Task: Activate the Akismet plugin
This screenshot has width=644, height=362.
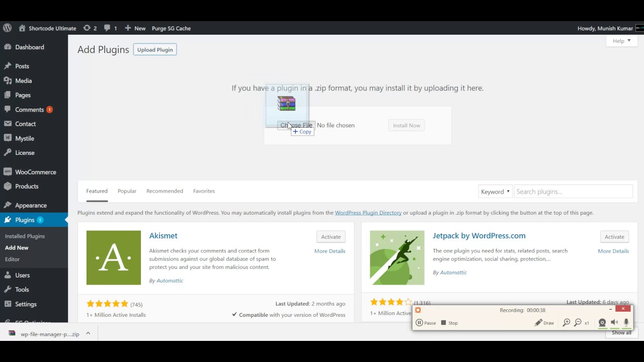Action: click(331, 237)
